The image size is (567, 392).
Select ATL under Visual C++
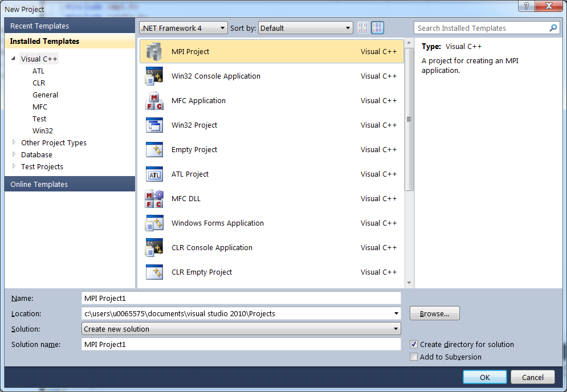(38, 71)
